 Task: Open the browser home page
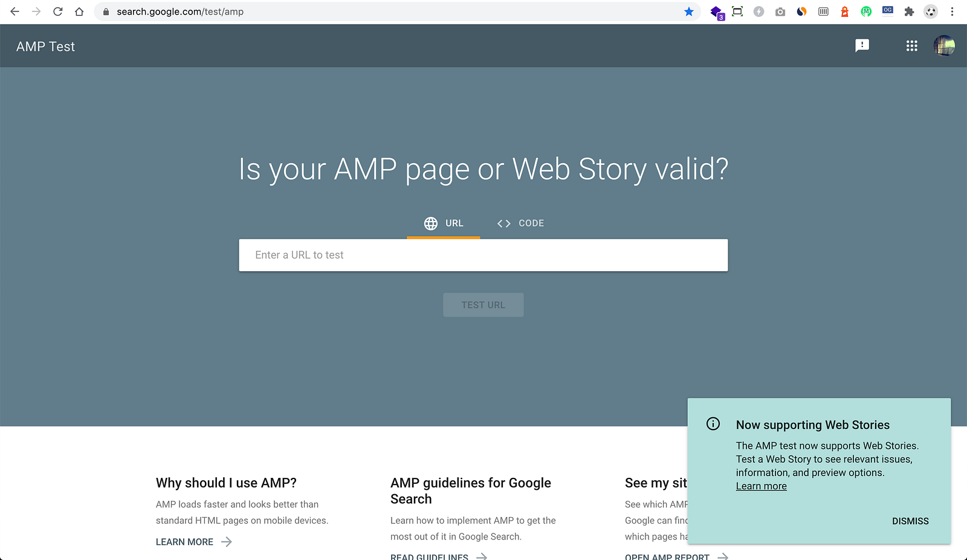point(79,11)
